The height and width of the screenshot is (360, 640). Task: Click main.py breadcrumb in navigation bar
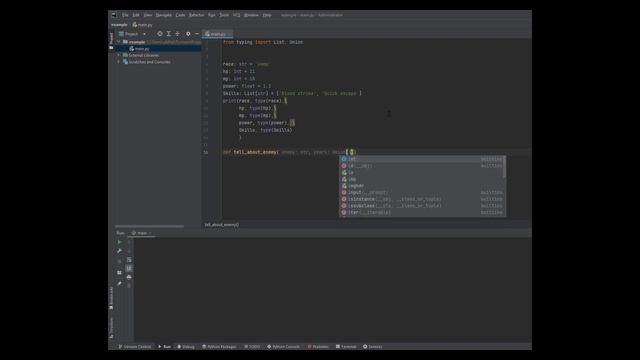(142, 25)
